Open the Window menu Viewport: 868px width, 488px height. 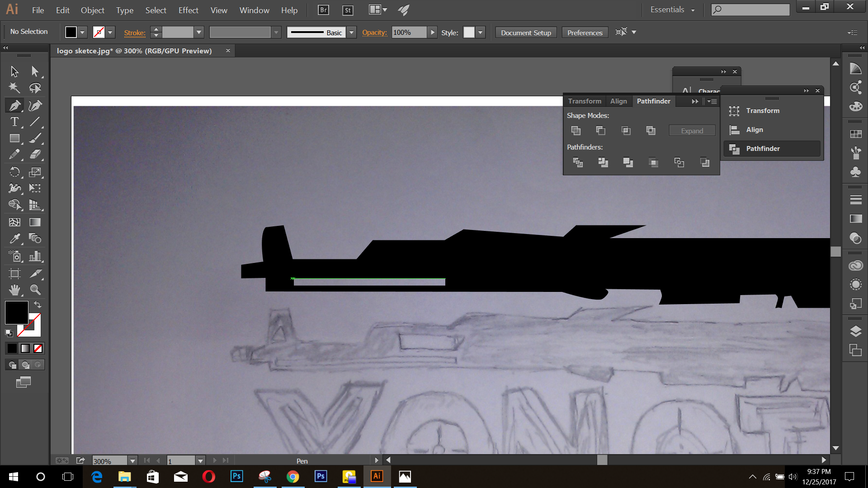[x=255, y=10]
